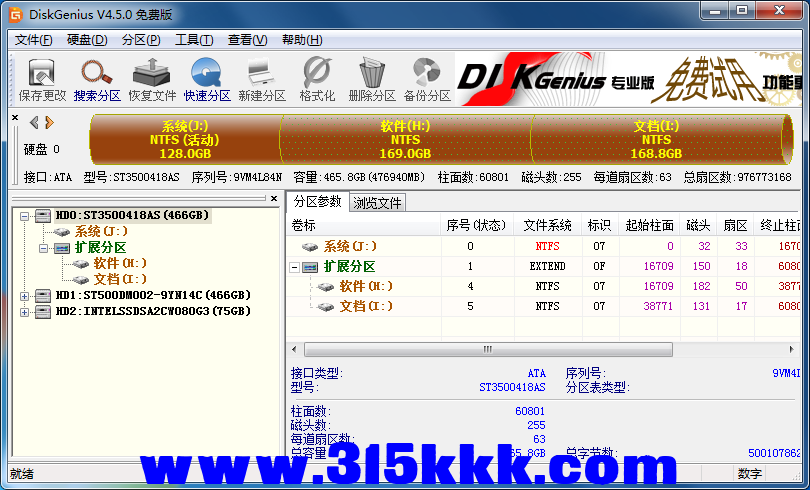Collapse 扩展分区 node in left tree
Viewport: 810px width, 490px height.
pyautogui.click(x=43, y=248)
